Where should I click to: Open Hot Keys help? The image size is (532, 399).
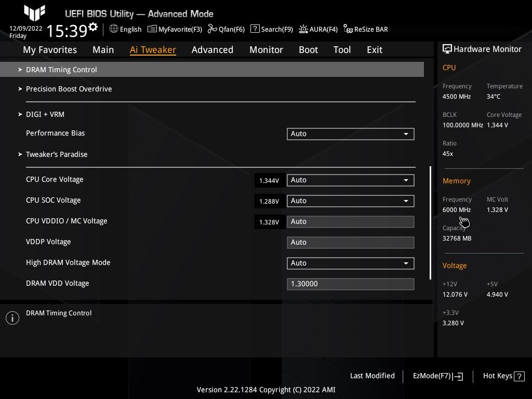coord(503,376)
